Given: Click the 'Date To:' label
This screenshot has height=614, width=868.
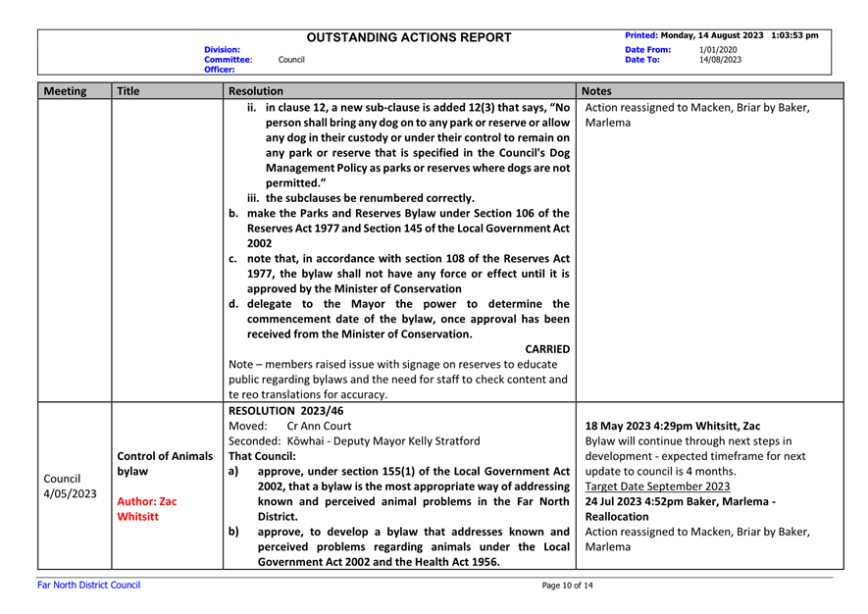Looking at the screenshot, I should [642, 60].
